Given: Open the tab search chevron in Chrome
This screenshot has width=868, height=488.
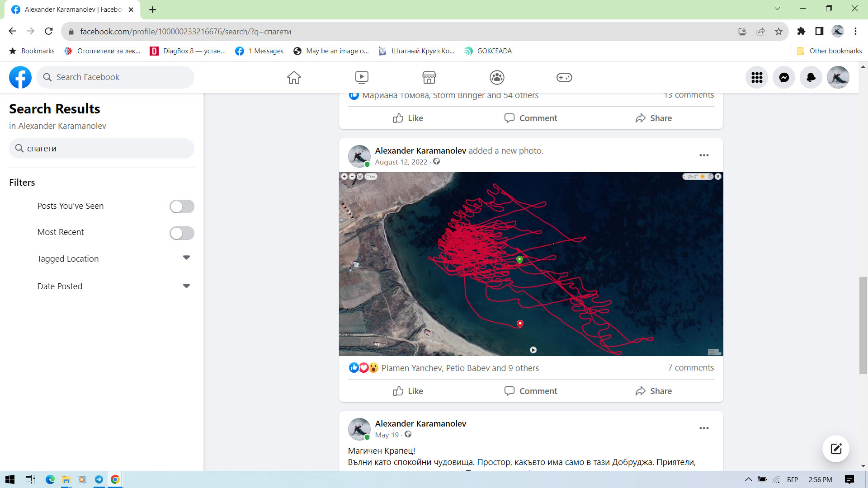Looking at the screenshot, I should [777, 9].
